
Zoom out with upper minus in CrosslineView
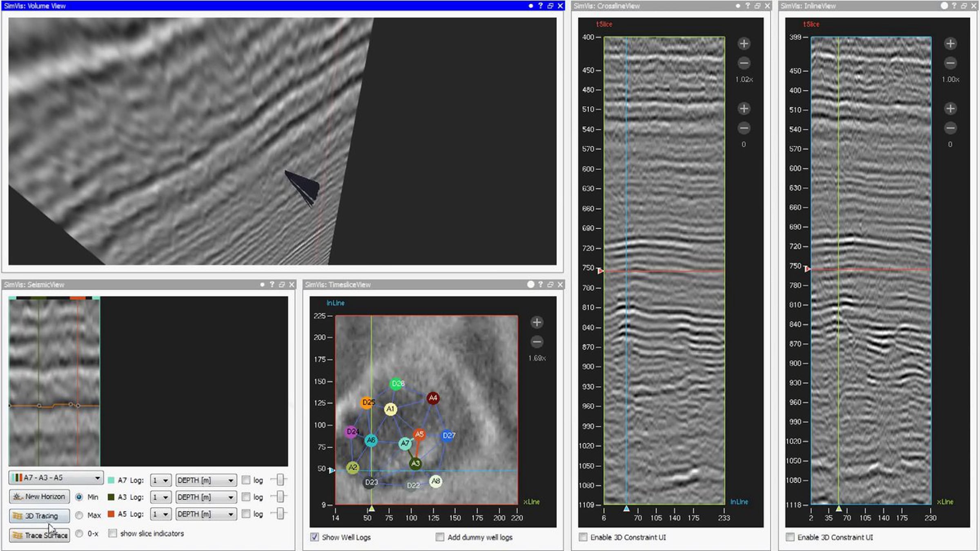[744, 63]
